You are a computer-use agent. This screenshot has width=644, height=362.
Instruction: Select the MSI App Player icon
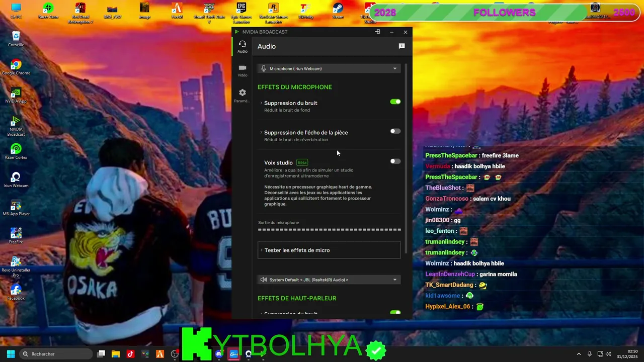pyautogui.click(x=16, y=208)
